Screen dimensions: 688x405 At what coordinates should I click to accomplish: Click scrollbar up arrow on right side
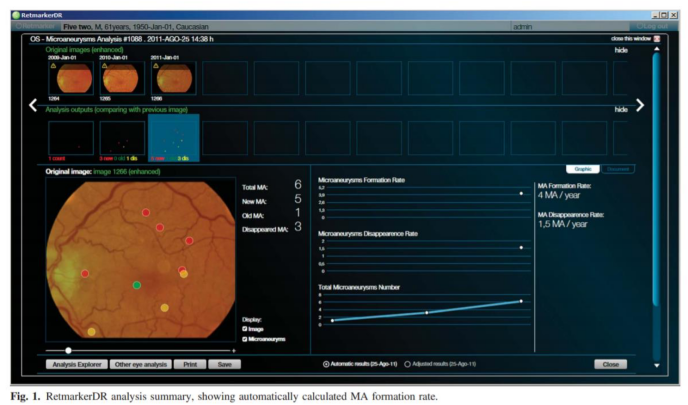(x=656, y=49)
